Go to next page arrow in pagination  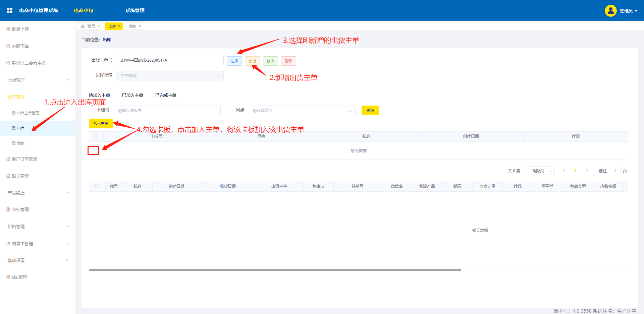tap(587, 171)
